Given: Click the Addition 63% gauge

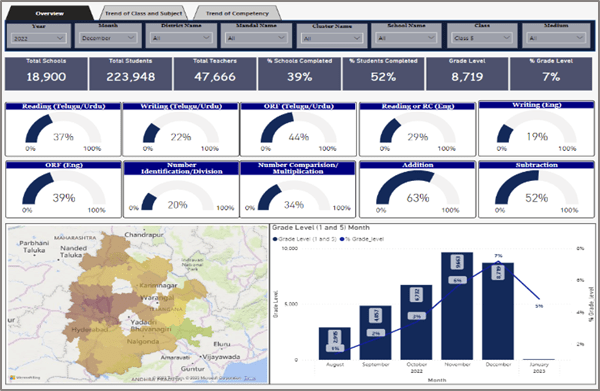Looking at the screenshot, I should pos(417,190).
